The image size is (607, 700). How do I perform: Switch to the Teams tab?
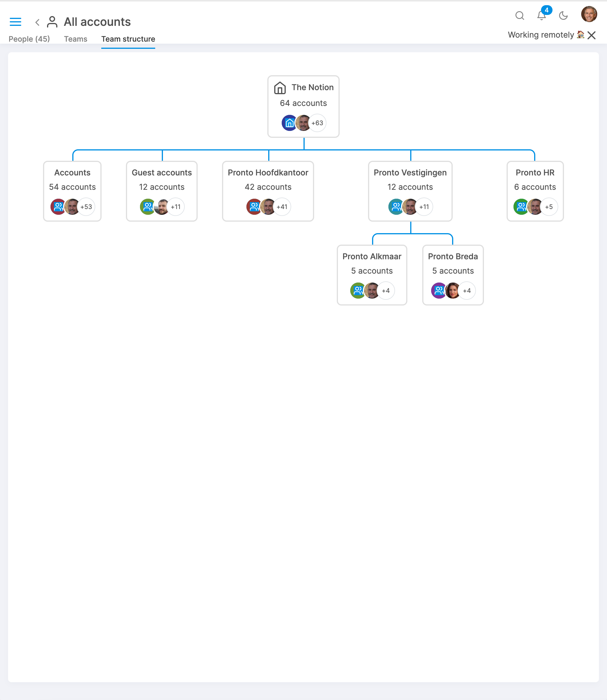point(75,39)
